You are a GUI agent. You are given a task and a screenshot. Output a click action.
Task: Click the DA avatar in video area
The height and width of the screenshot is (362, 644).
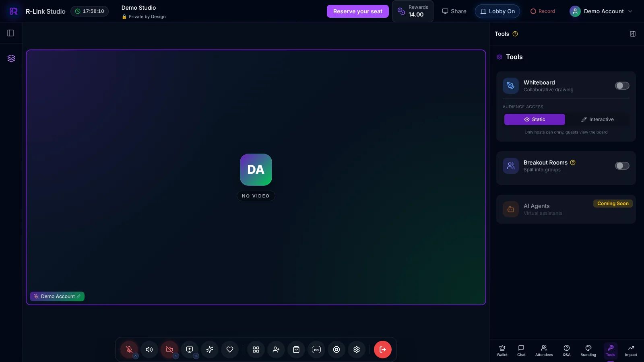(x=256, y=170)
